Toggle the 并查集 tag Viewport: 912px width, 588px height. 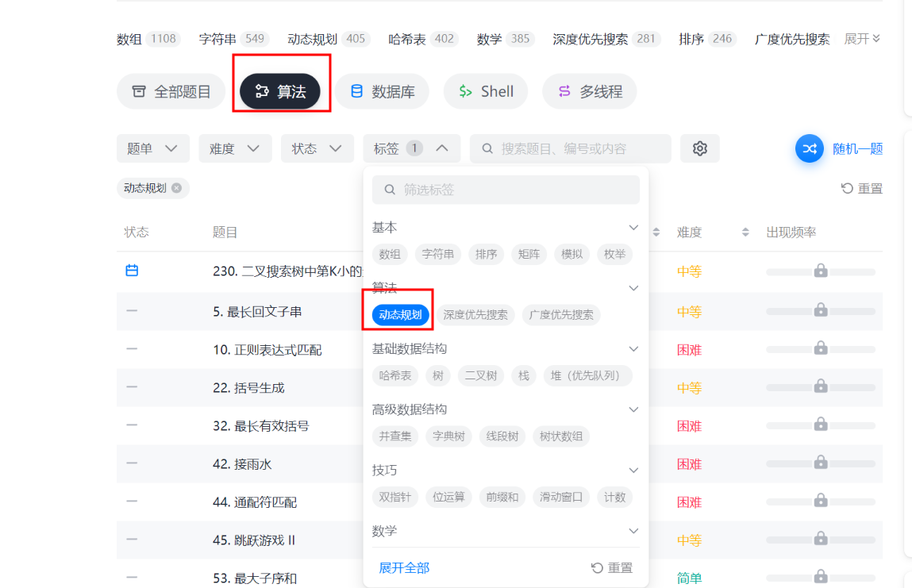[395, 436]
